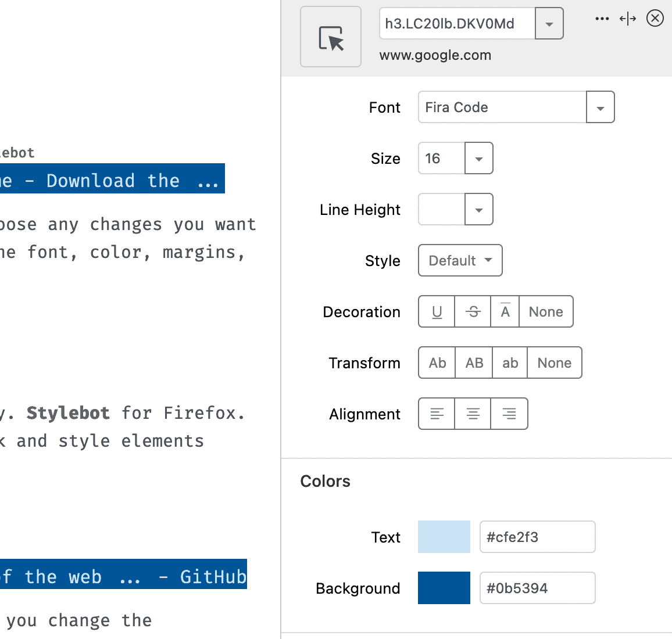
Task: Open the Line Height dropdown
Action: pyautogui.click(x=479, y=209)
